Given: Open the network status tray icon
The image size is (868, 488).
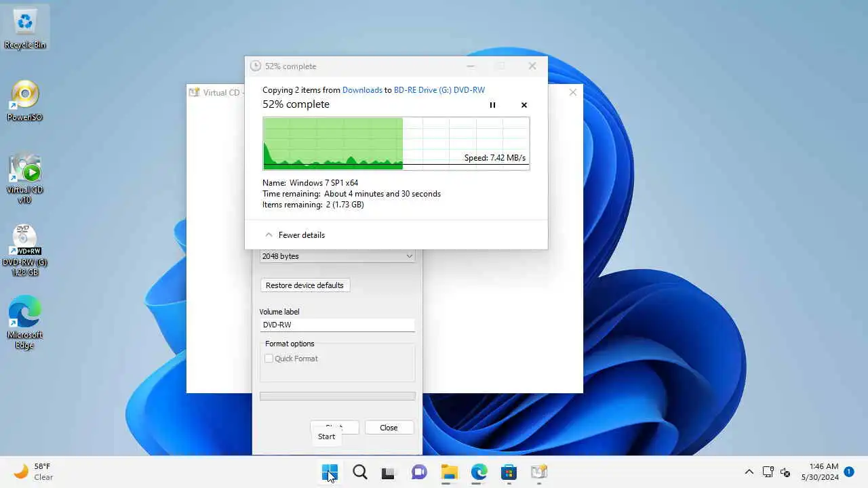Looking at the screenshot, I should (768, 472).
